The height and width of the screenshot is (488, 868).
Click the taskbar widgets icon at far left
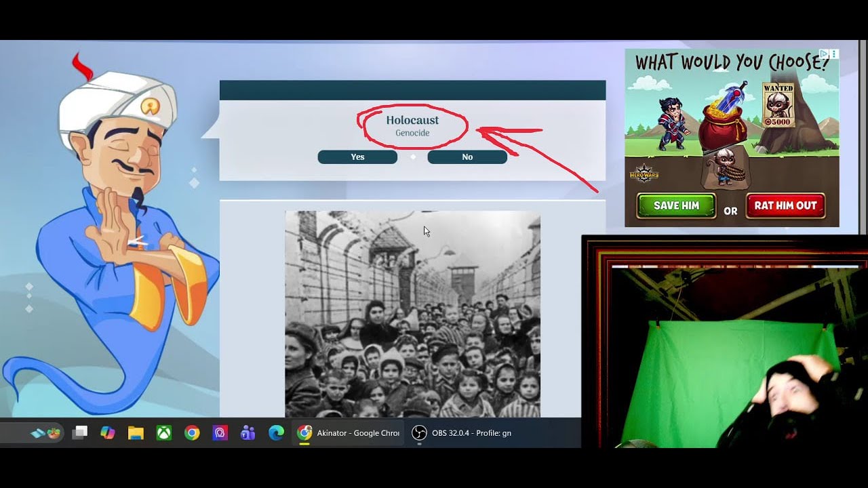click(x=45, y=432)
